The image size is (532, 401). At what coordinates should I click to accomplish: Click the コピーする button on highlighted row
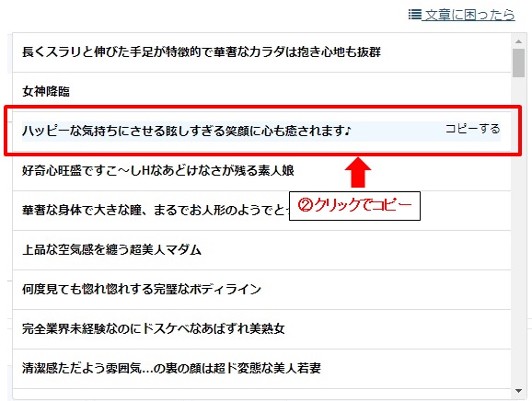pyautogui.click(x=472, y=129)
